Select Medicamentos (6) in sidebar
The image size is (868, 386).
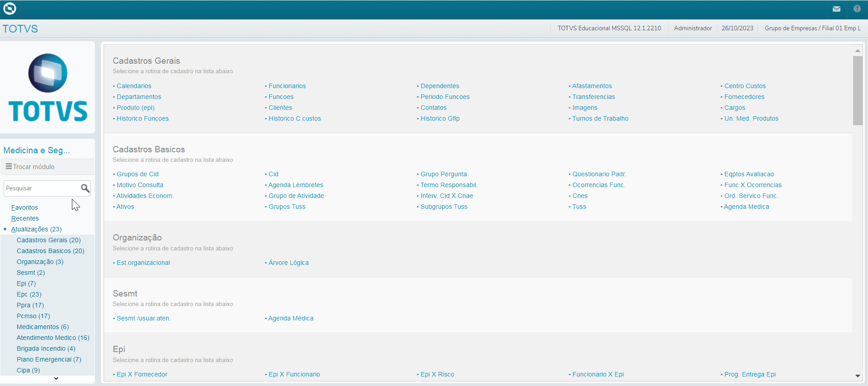click(43, 327)
